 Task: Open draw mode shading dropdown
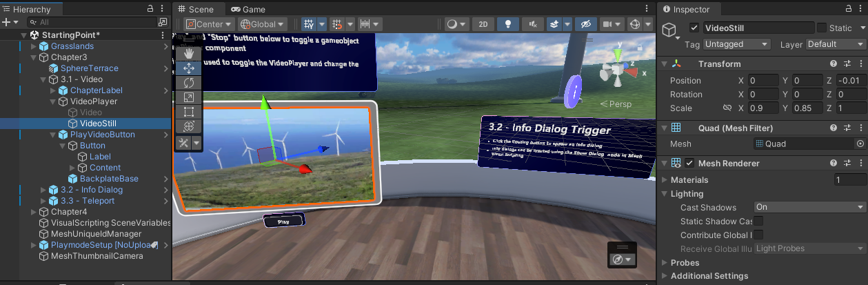tap(456, 24)
